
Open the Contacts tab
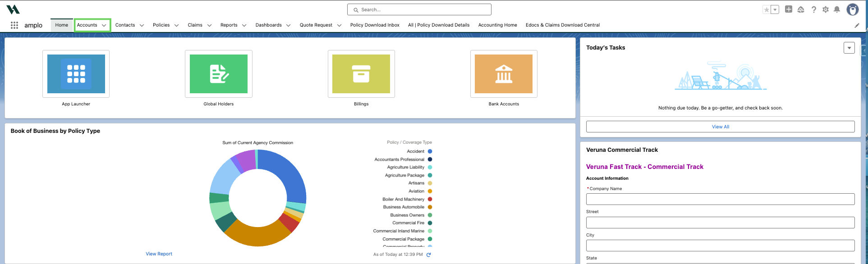[x=125, y=25]
